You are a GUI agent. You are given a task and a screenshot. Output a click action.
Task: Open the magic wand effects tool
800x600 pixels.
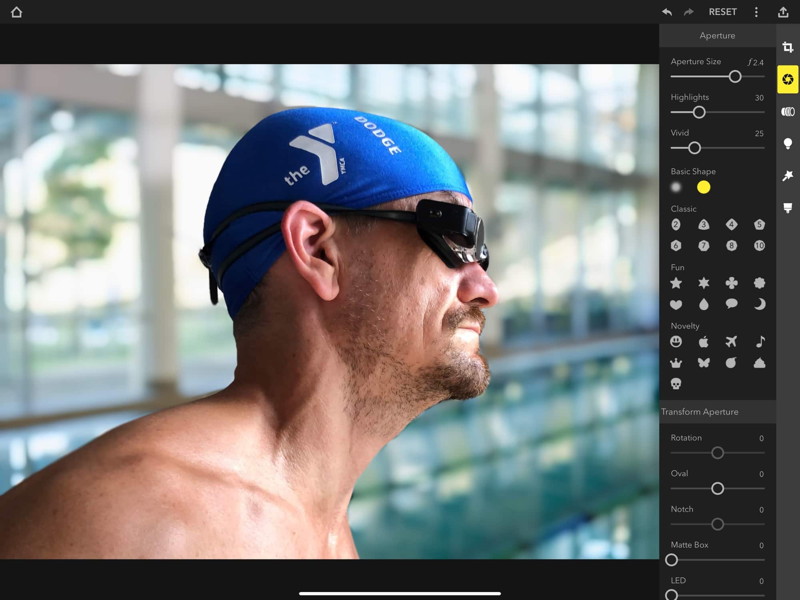[x=788, y=176]
